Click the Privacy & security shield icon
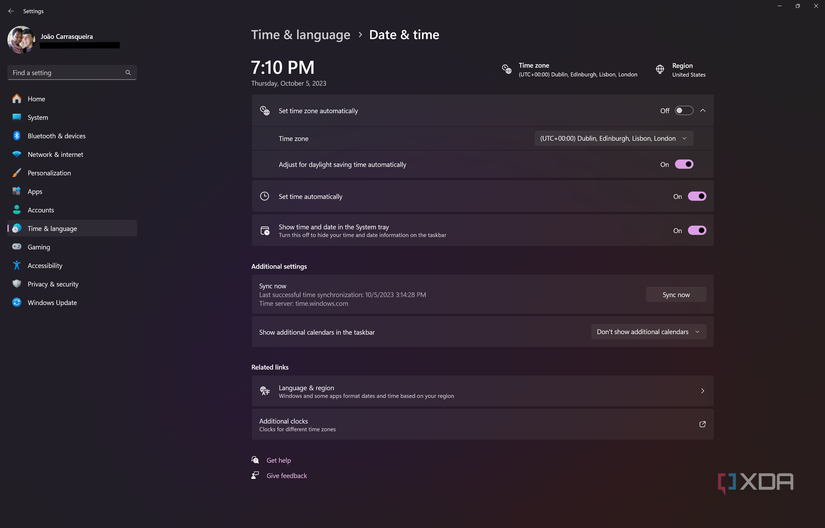Screen dimensions: 825x528 coord(17,284)
